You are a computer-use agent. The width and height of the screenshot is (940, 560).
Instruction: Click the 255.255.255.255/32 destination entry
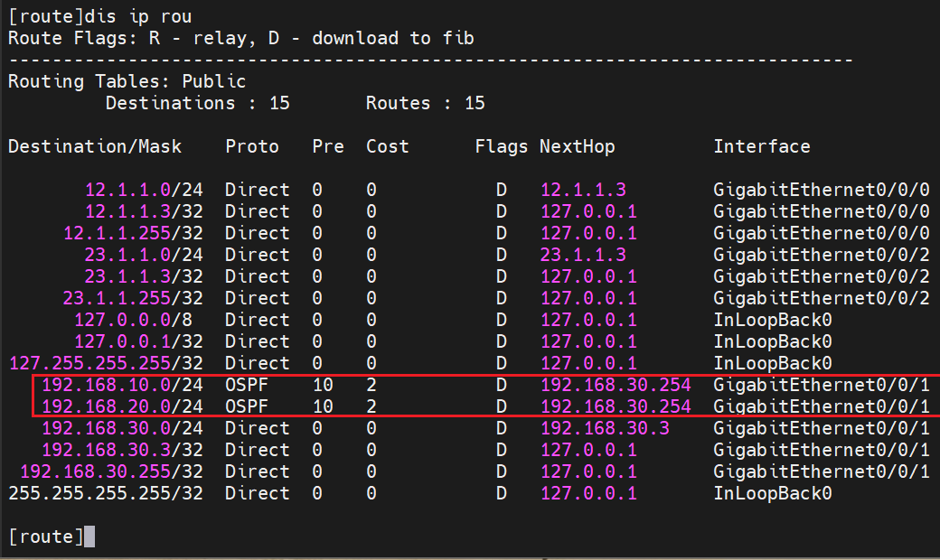click(106, 493)
